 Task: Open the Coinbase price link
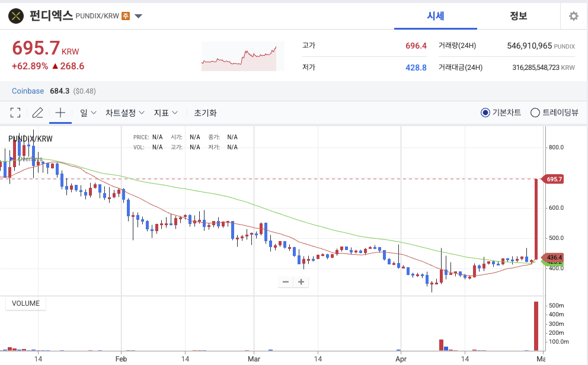[28, 91]
